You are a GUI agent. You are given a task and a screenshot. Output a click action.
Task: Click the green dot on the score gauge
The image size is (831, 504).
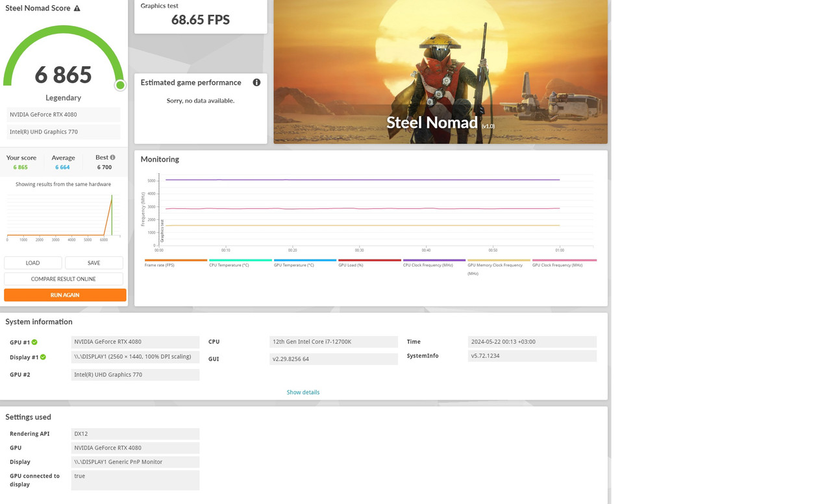[120, 85]
